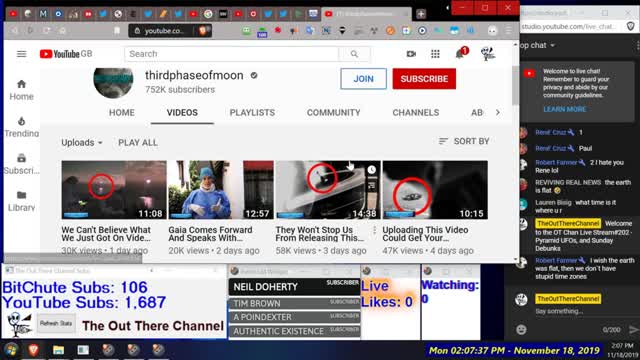The width and height of the screenshot is (640, 360).
Task: Click LEARN MORE in live chat welcome
Action: (x=564, y=109)
